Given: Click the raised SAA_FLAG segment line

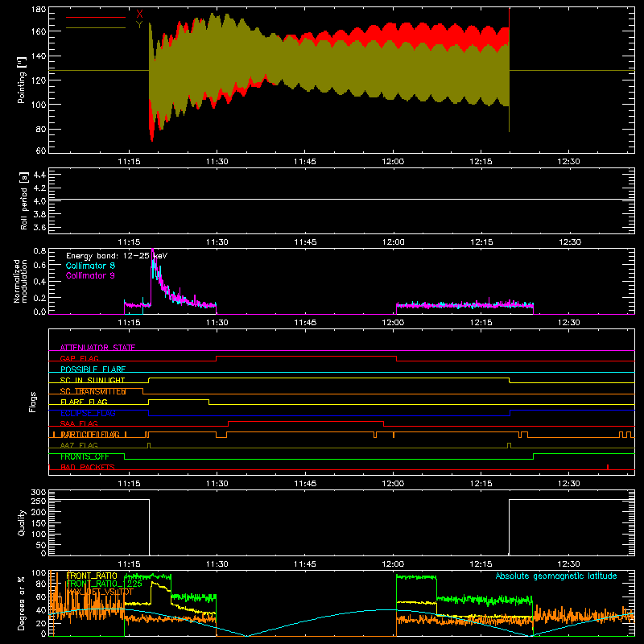Looking at the screenshot, I should pos(306,421).
